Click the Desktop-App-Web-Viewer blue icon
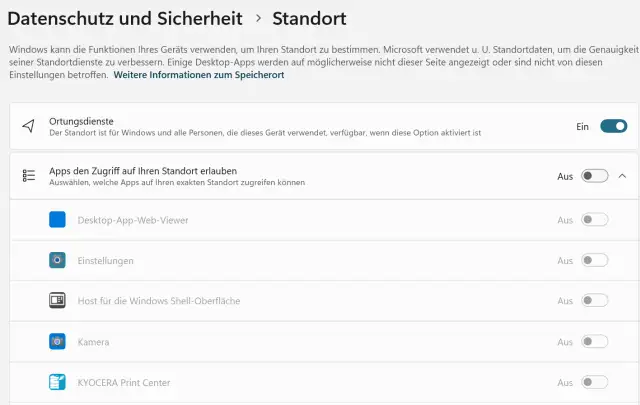The height and width of the screenshot is (405, 640). 58,220
